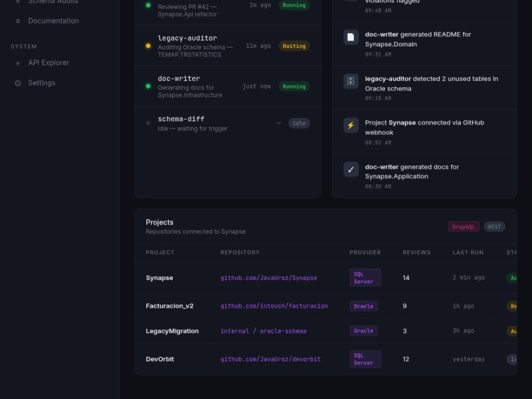Screen dimensions: 532x399
Task: Click the Waiting status badge
Action: tap(294, 46)
